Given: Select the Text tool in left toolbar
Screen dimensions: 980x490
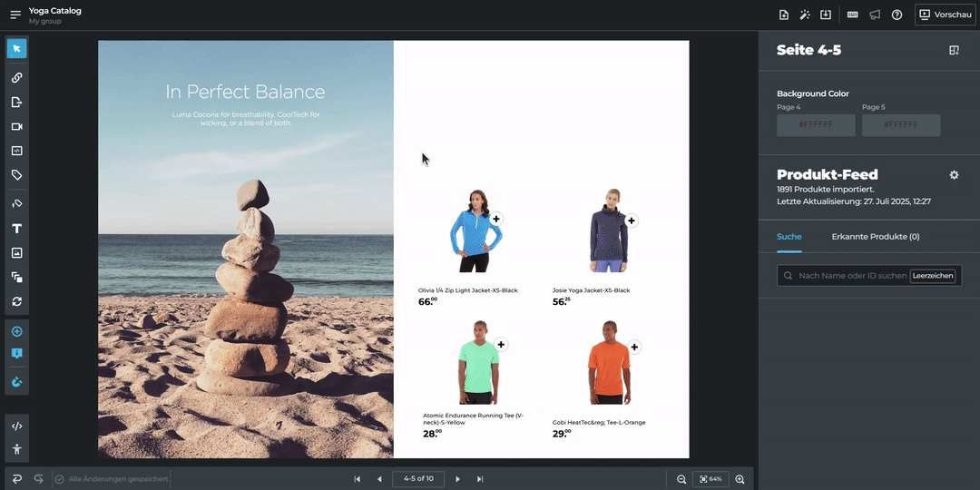Looking at the screenshot, I should point(16,229).
